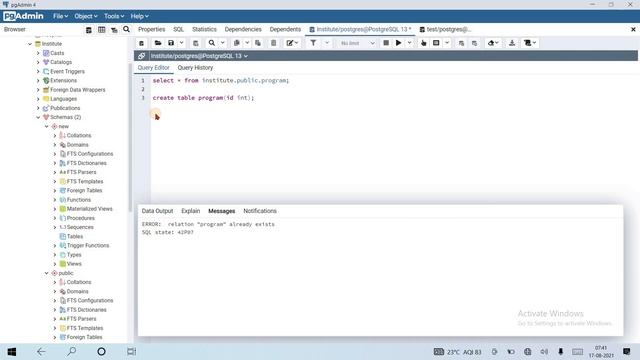
Task: Open the Explain options dropdown arrow
Action: click(447, 43)
